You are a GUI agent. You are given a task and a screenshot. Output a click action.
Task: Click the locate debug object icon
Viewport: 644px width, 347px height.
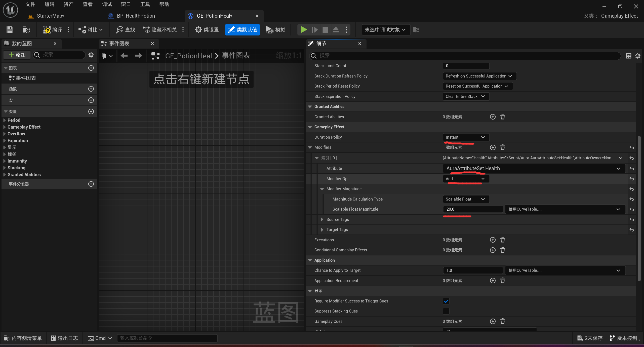tap(416, 30)
